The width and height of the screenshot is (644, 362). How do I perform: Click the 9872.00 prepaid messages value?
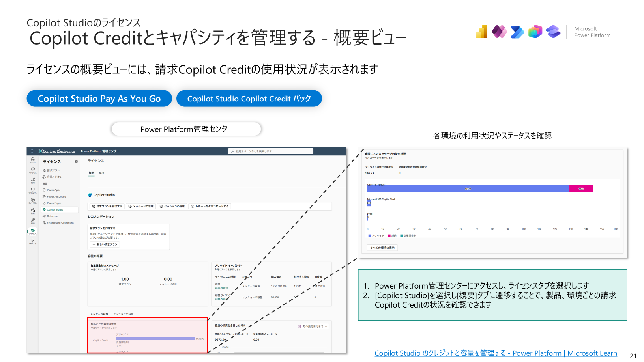pyautogui.click(x=221, y=340)
